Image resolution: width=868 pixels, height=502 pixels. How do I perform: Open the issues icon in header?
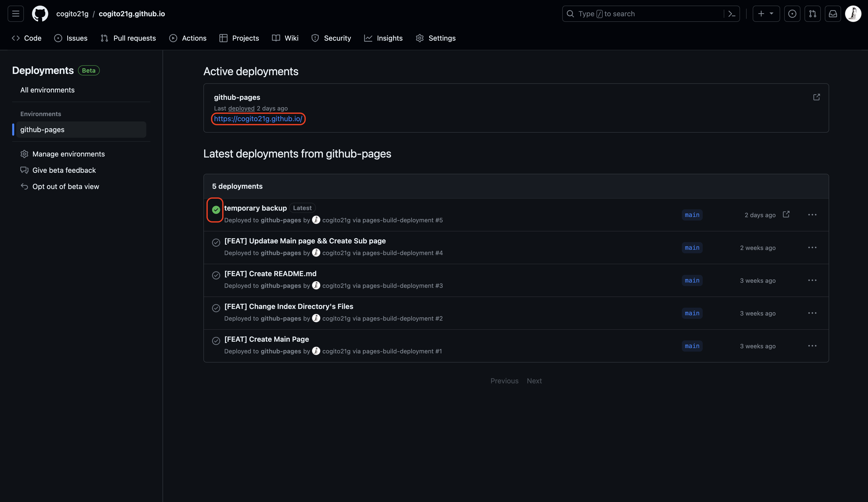(792, 14)
